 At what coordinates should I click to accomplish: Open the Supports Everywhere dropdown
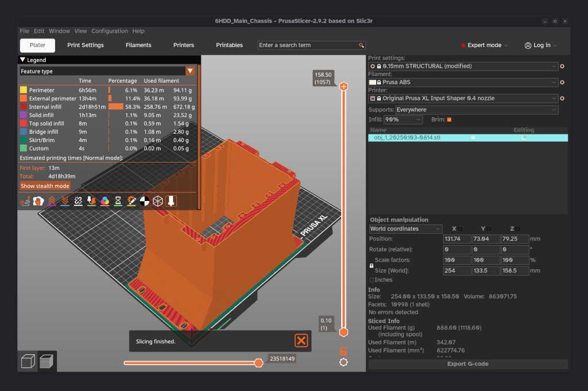(477, 110)
